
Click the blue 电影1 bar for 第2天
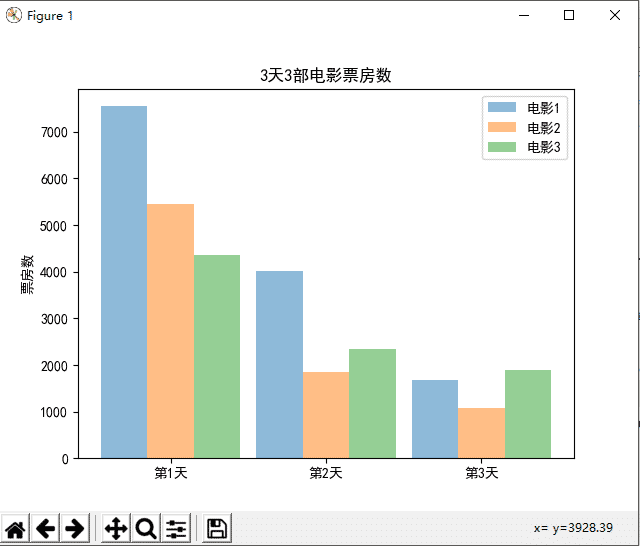coord(280,364)
